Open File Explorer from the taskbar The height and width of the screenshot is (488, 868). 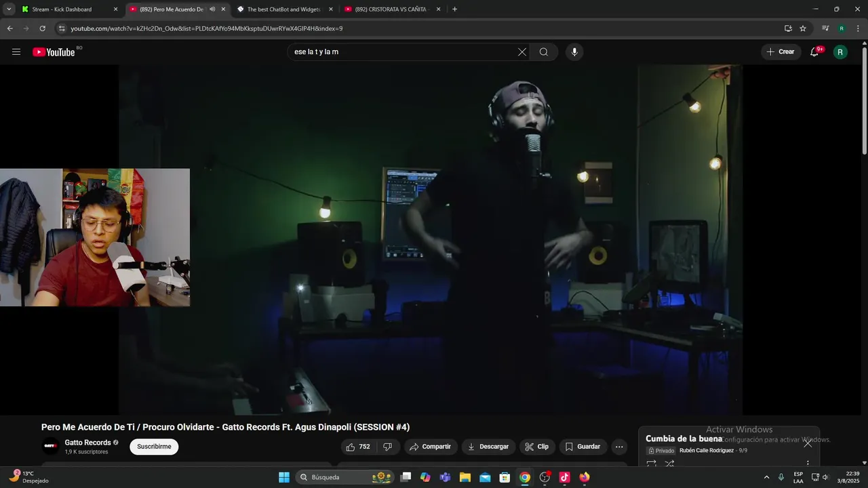[465, 477]
